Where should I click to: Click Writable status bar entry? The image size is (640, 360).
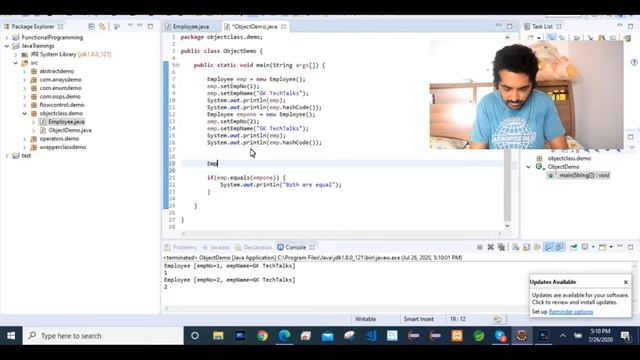366,319
